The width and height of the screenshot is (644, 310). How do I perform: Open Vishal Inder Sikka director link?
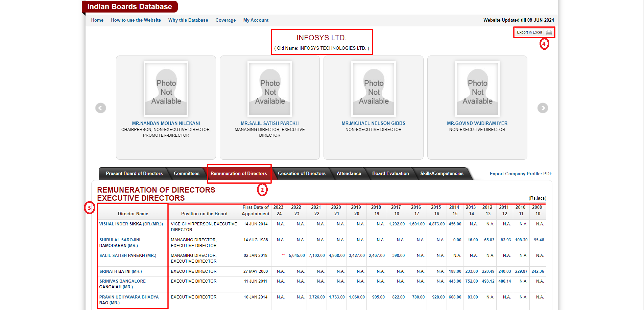(x=131, y=224)
